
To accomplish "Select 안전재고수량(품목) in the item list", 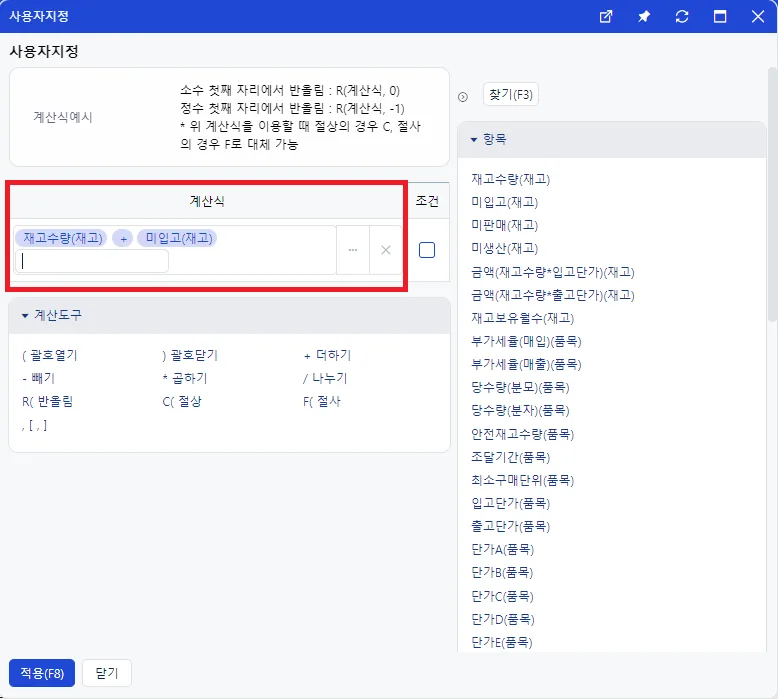I will [522, 434].
